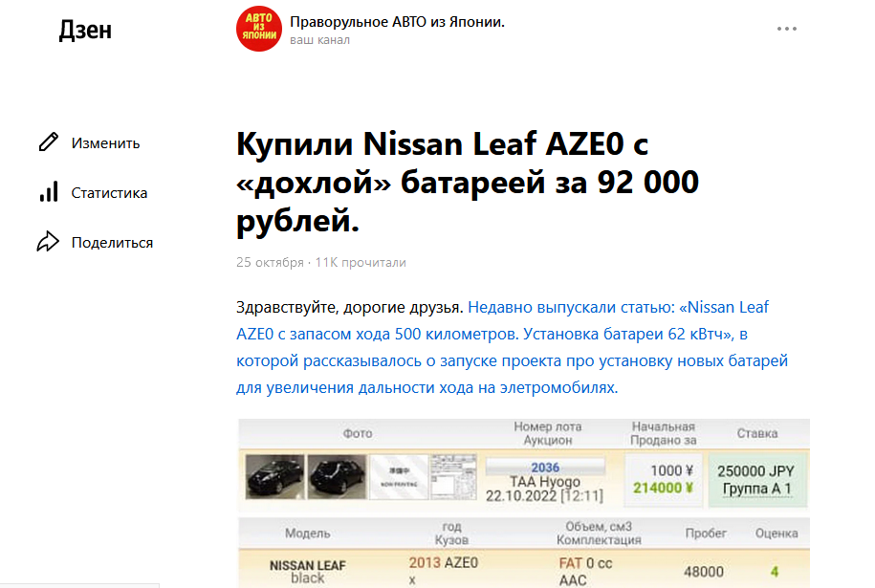This screenshot has height=588, width=875.
Task: Click lot number 2036 link
Action: (x=545, y=468)
